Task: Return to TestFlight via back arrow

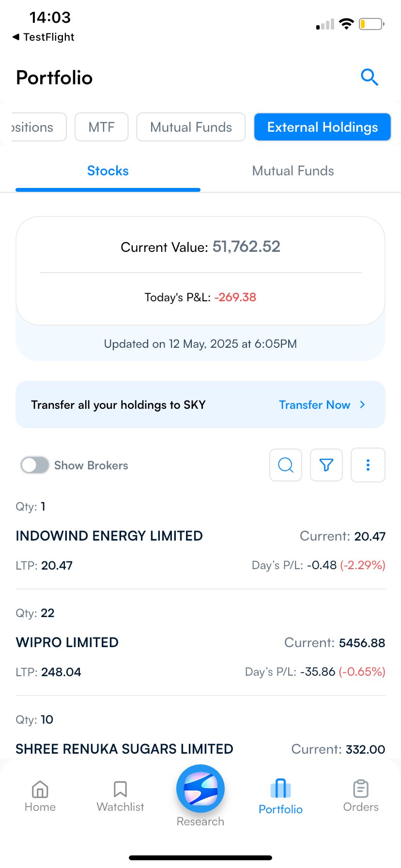Action: [16, 37]
